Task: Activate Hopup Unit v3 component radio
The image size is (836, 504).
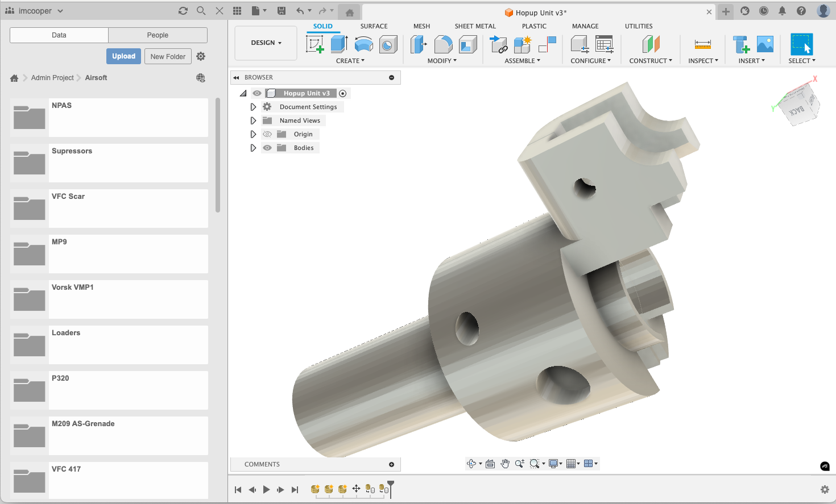Action: pyautogui.click(x=342, y=93)
